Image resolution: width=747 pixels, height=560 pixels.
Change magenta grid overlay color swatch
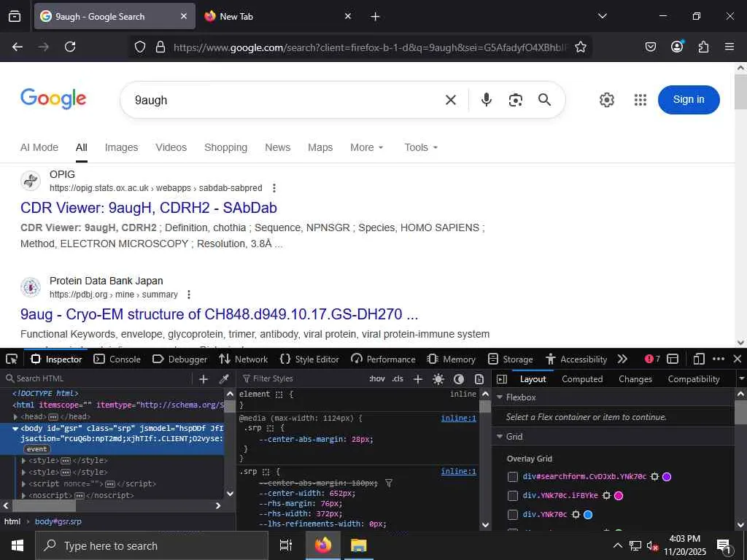pyautogui.click(x=619, y=496)
